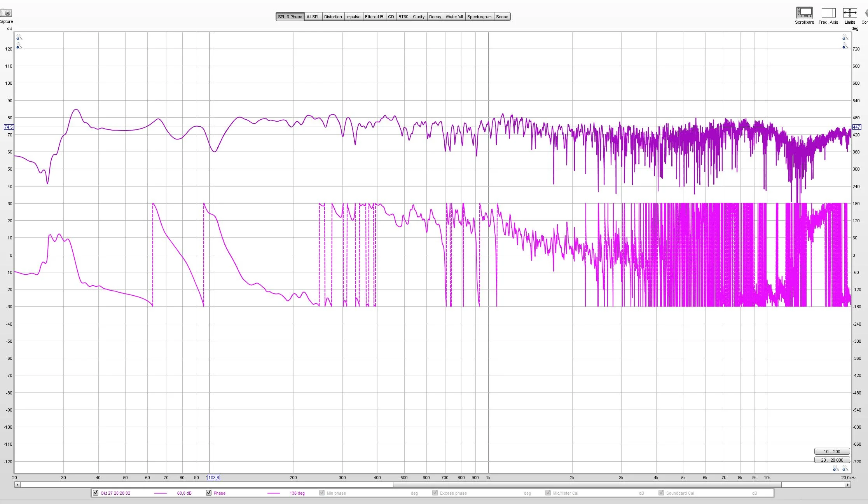Viewport: 868px width, 504px height.
Task: Open the Scrollbars toggle icon
Action: 804,13
